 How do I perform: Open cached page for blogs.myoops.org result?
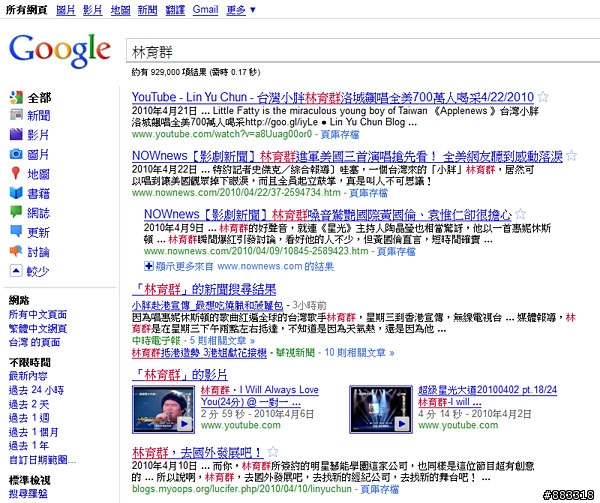pyautogui.click(x=380, y=489)
